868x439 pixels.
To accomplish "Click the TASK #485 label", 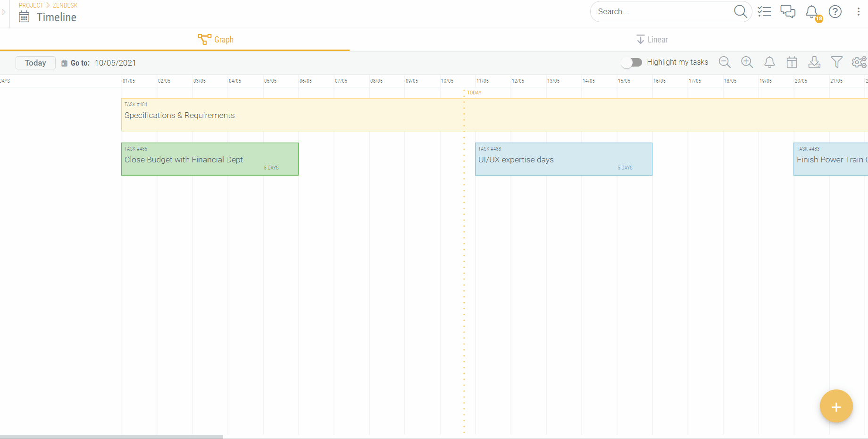I will coord(136,149).
